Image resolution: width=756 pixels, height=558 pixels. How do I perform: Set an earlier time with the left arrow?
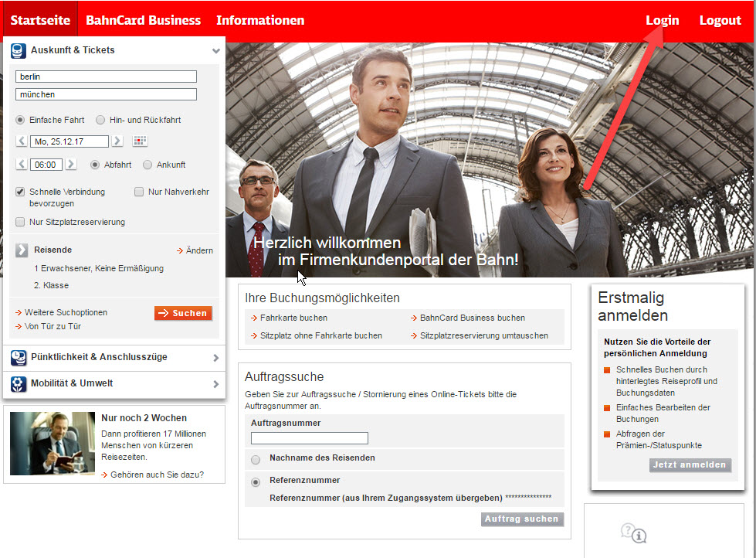pyautogui.click(x=21, y=164)
